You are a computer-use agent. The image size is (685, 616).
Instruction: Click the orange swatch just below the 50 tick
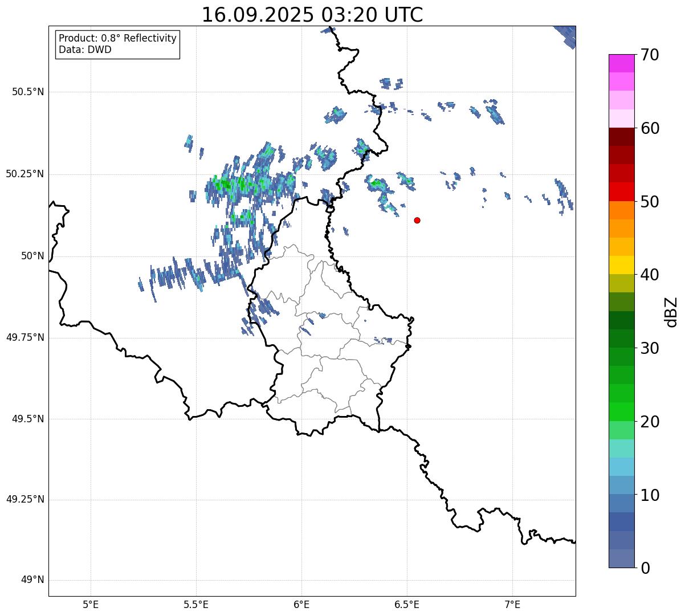click(x=621, y=210)
